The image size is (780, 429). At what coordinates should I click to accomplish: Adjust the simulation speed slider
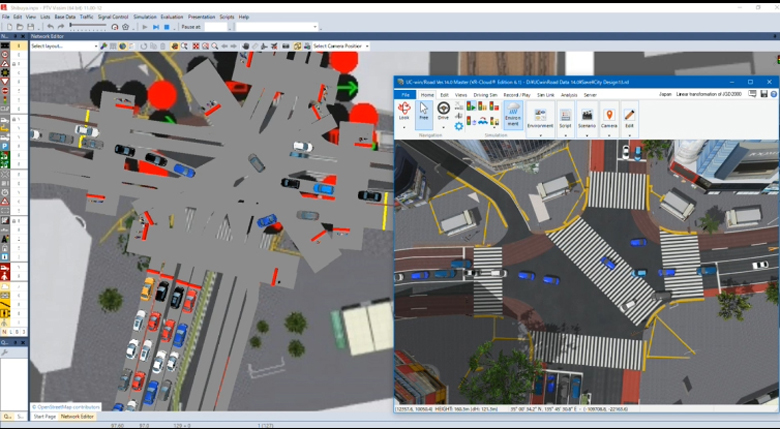coord(88,25)
